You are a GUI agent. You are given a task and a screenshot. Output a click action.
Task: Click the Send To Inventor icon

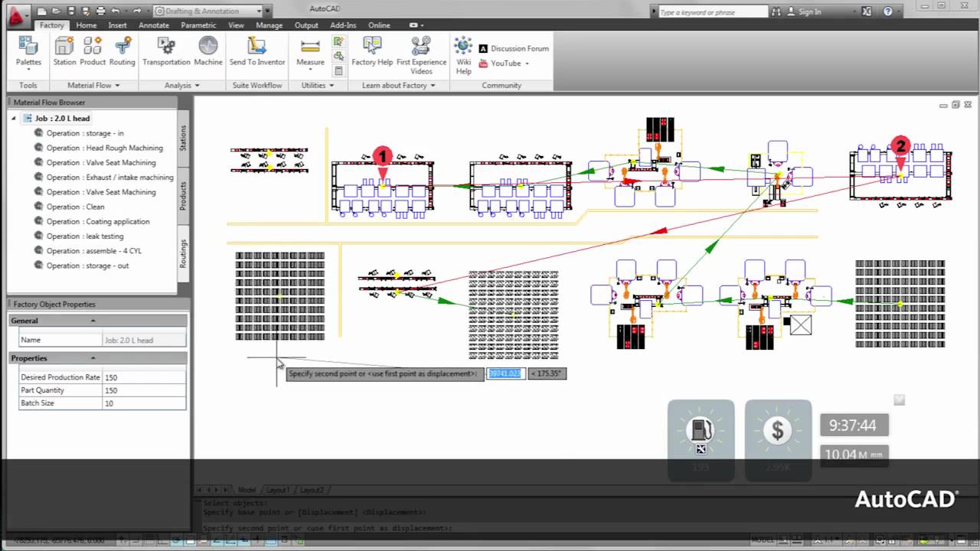257,51
